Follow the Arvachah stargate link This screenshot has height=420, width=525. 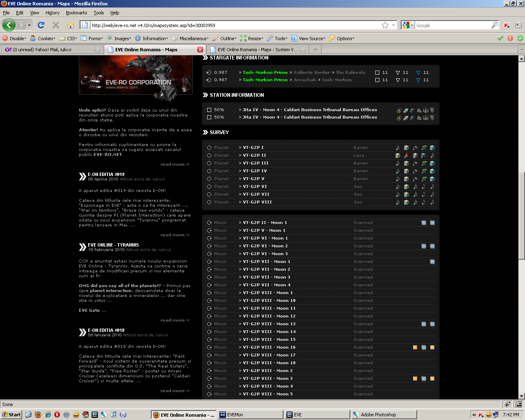305,80
